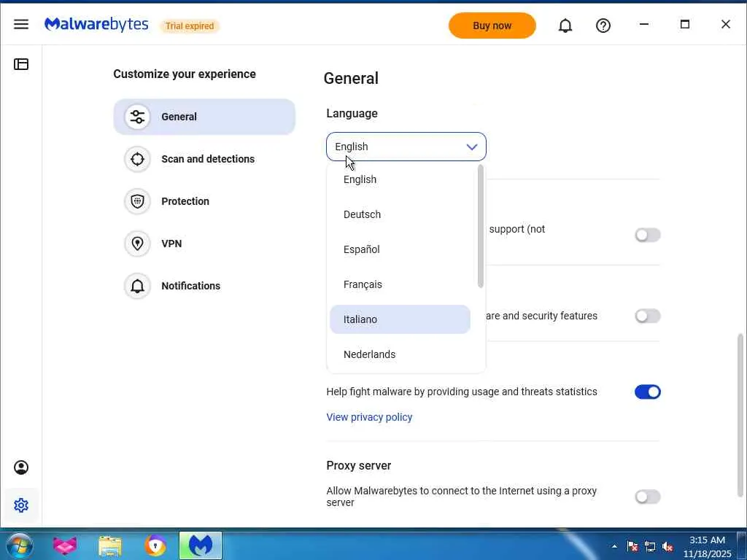This screenshot has width=747, height=560.
Task: Click the General sliders icon
Action: (x=137, y=117)
